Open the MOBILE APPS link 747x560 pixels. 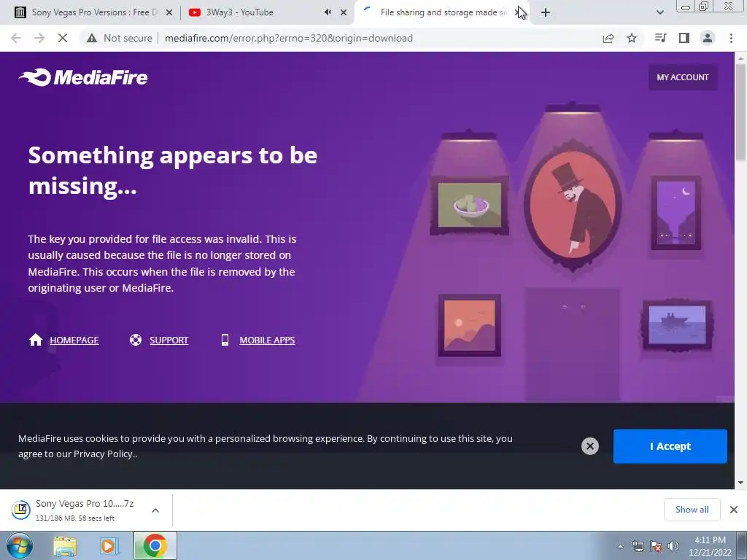(267, 340)
